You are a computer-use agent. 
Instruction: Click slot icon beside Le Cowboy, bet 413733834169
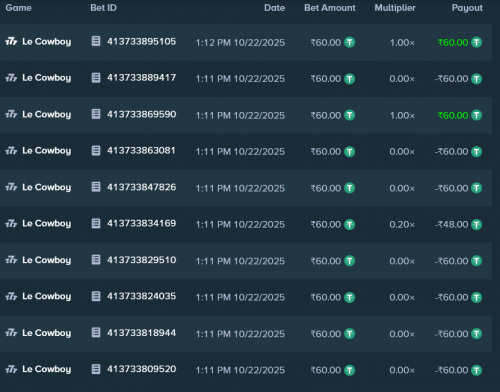[11, 223]
